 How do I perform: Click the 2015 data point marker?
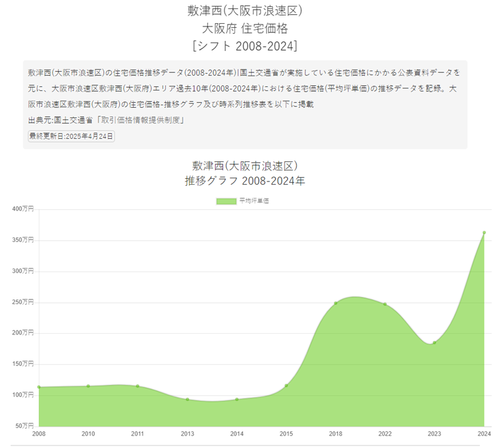[x=286, y=386]
